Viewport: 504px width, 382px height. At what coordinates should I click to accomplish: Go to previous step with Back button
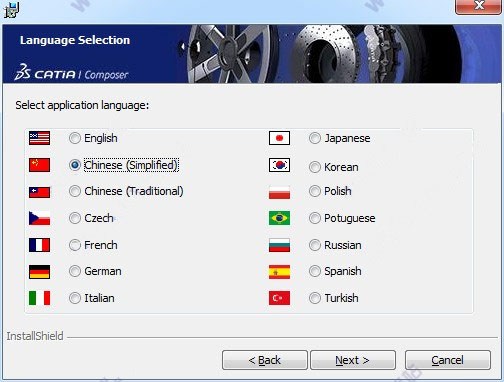tap(265, 360)
